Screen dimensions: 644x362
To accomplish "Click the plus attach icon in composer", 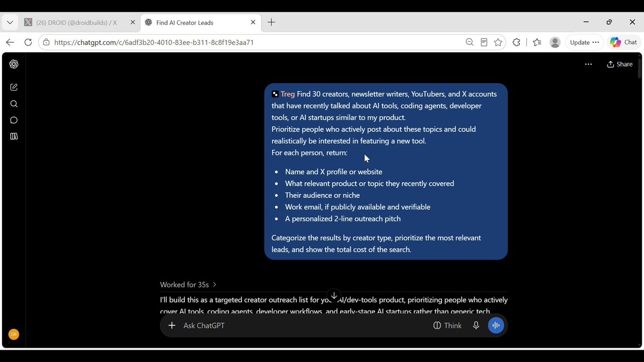I will click(172, 326).
